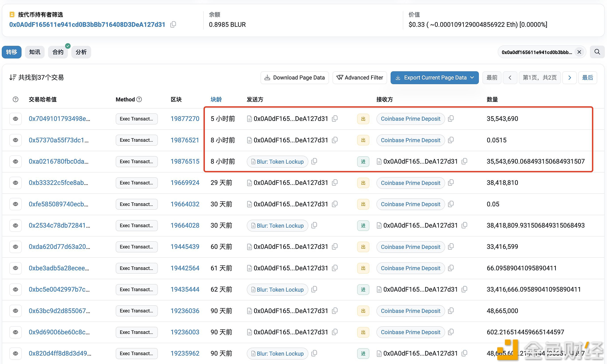
Task: Click 块龄 column header to toggle format
Action: click(216, 99)
